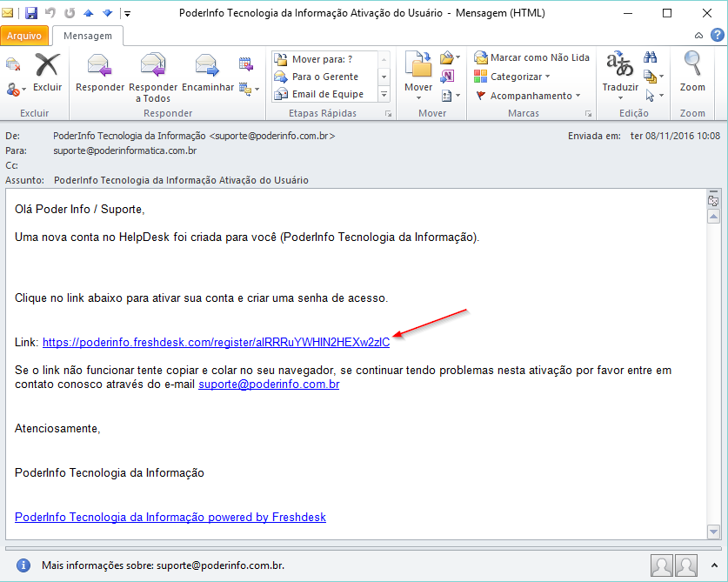Screen dimensions: 728x582
Task: Click the first contact photo in people pane
Action: pyautogui.click(x=662, y=565)
